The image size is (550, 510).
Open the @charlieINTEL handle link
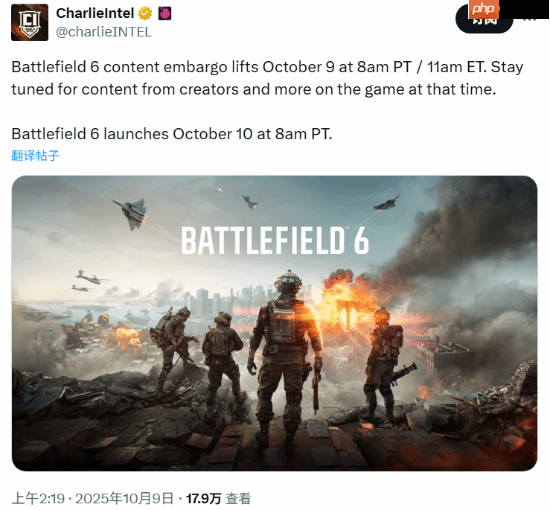pyautogui.click(x=104, y=32)
